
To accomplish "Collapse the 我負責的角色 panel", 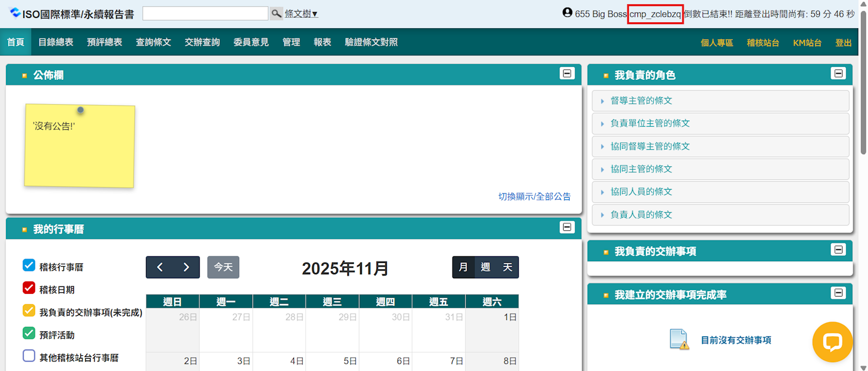I will [838, 73].
